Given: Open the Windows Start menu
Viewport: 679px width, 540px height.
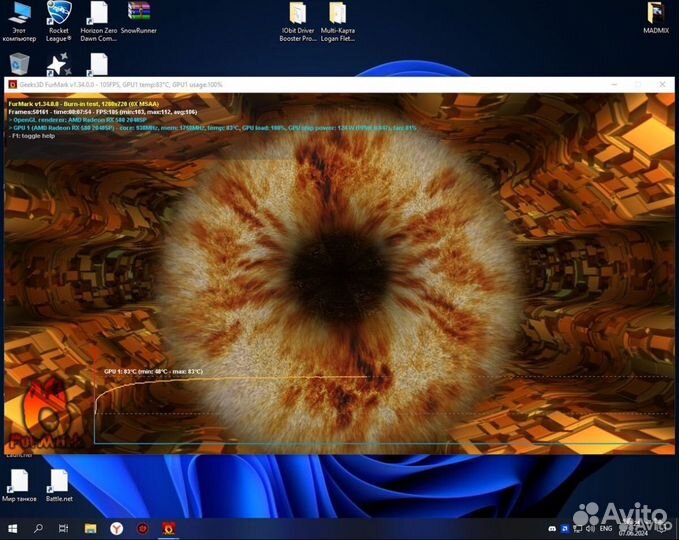Looking at the screenshot, I should pyautogui.click(x=13, y=527).
